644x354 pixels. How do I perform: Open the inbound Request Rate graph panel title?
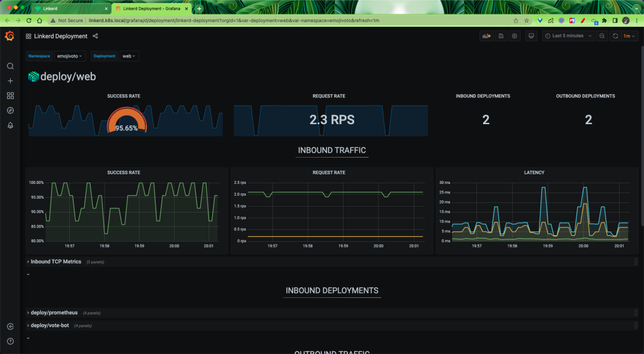tap(329, 173)
